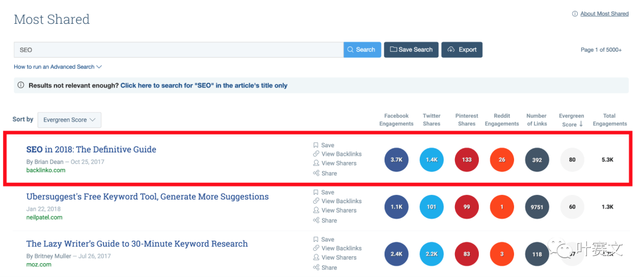This screenshot has width=644, height=277.
Task: Click the 60 Evergreen score circle
Action: pyautogui.click(x=572, y=207)
